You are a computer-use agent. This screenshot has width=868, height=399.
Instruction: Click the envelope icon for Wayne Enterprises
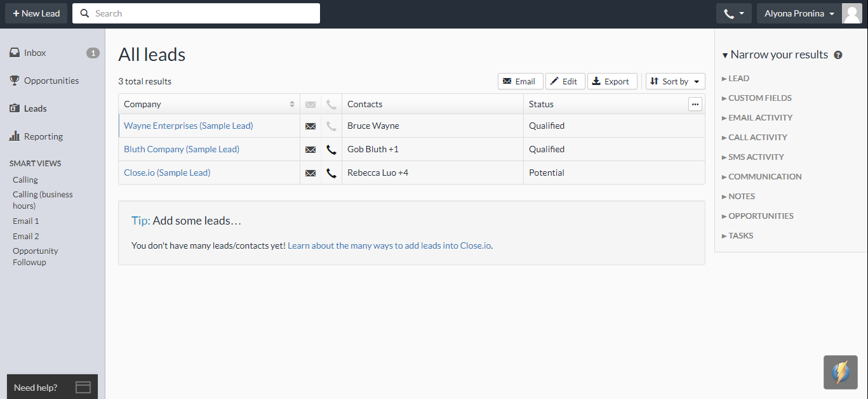(x=310, y=126)
